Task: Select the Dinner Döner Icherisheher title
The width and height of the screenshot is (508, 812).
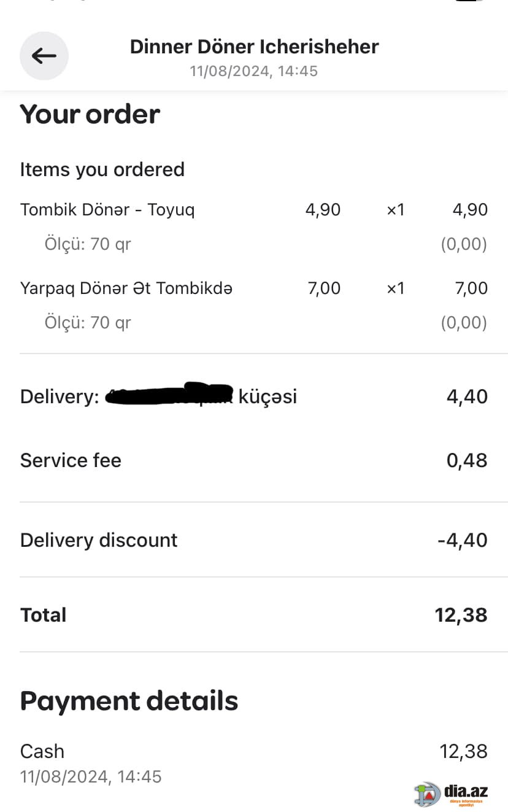Action: pos(254,47)
